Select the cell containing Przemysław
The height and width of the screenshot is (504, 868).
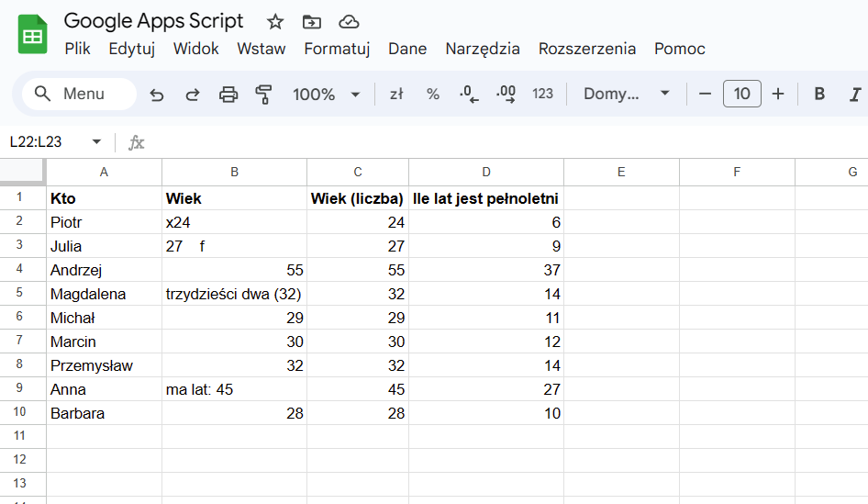tap(104, 365)
